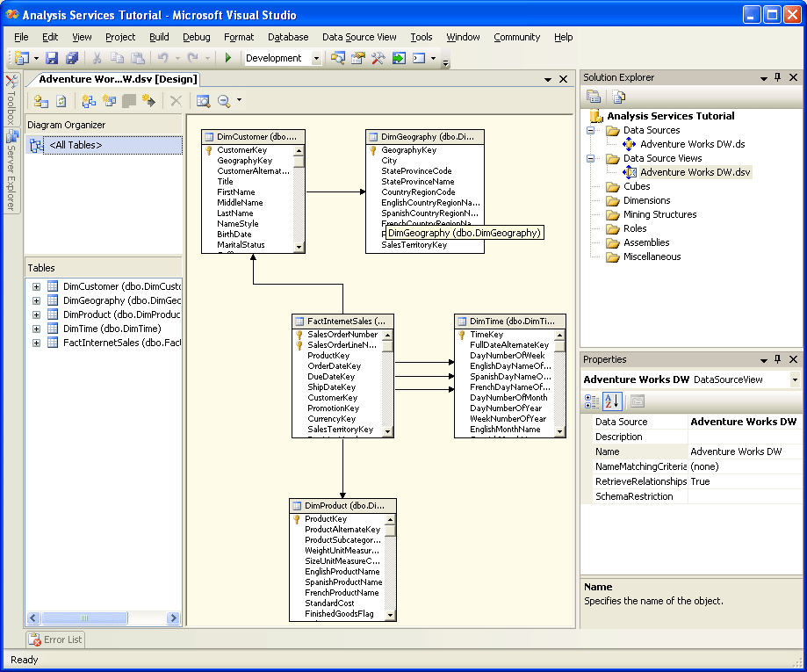The width and height of the screenshot is (807, 672).
Task: Click the auto-hide pin on Solution Explorer
Action: 776,77
